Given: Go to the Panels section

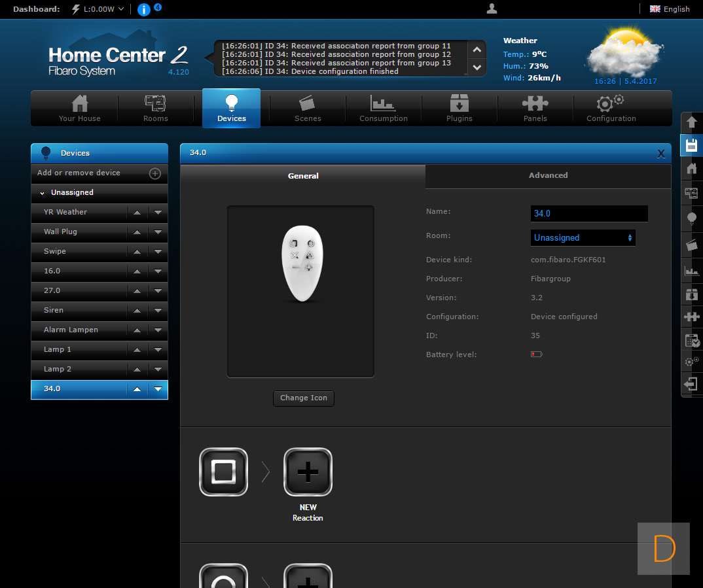Looking at the screenshot, I should (535, 109).
